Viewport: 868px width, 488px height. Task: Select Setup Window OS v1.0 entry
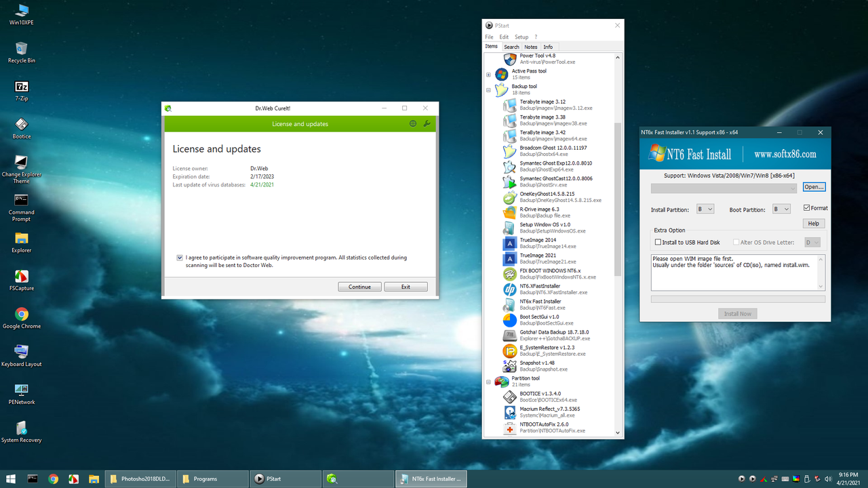pos(545,228)
